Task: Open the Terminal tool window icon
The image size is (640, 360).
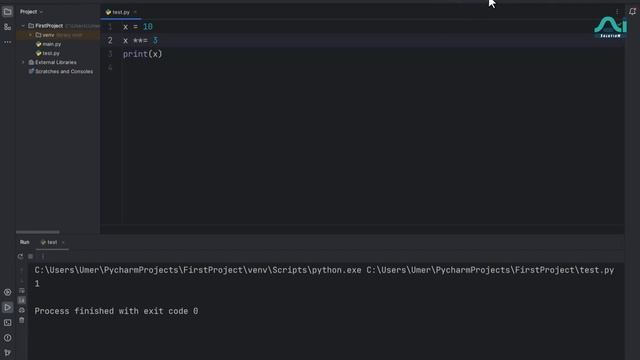Action: [7, 322]
